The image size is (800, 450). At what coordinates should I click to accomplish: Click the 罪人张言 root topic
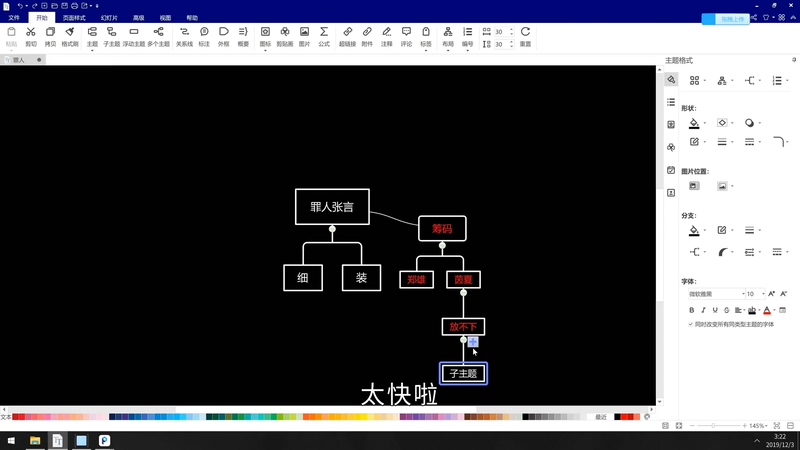pyautogui.click(x=332, y=207)
